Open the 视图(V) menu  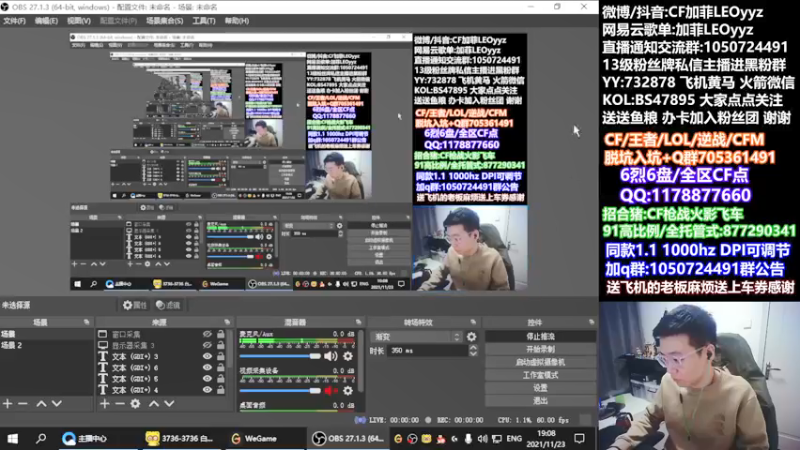click(x=79, y=21)
